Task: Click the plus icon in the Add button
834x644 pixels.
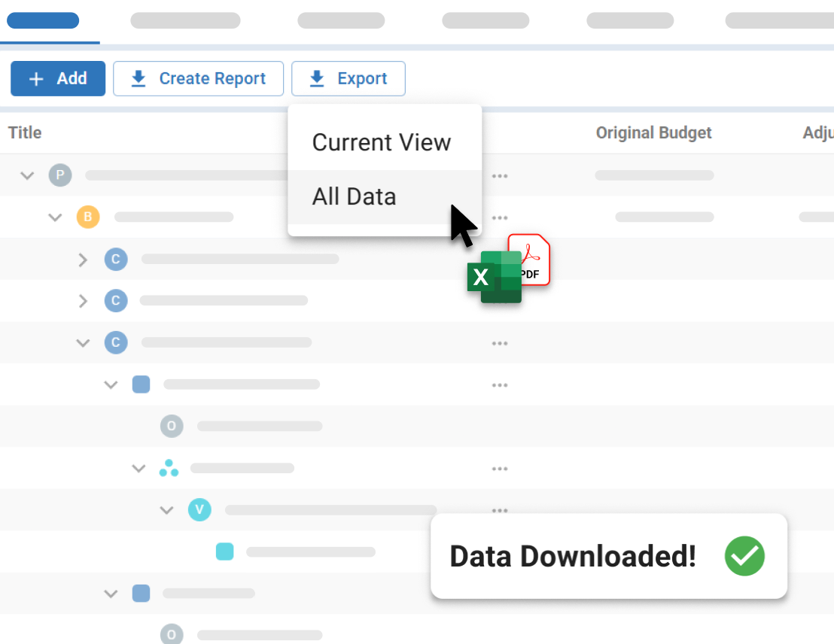Action: 37,78
